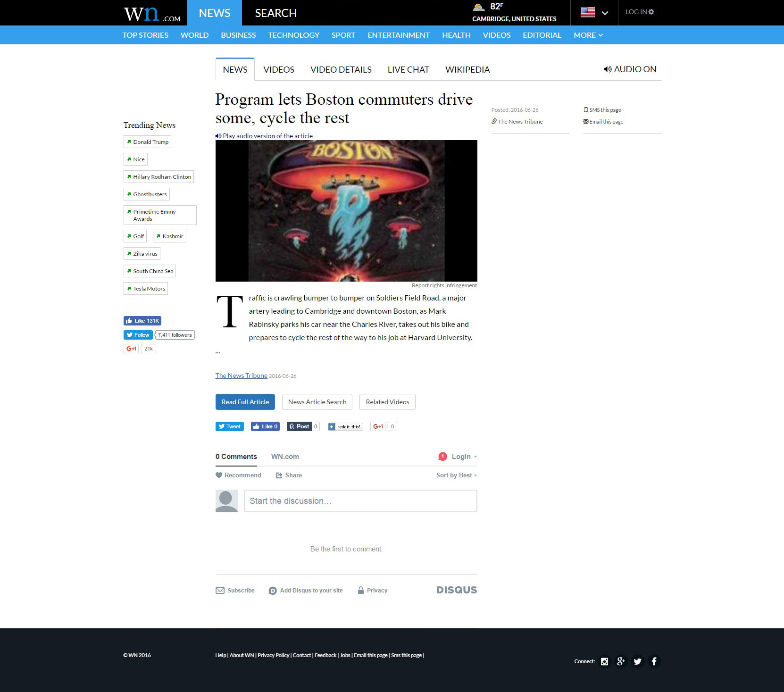Click the reddit this button
Image resolution: width=784 pixels, height=692 pixels.
pos(345,426)
